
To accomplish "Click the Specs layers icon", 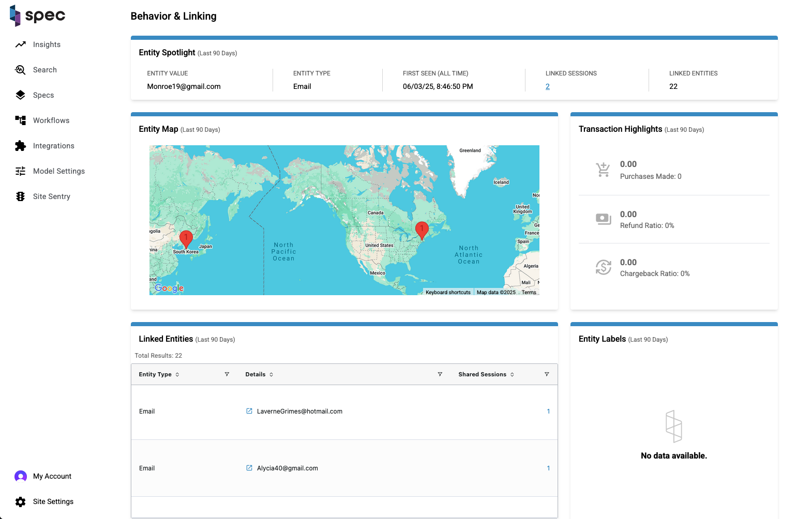I will (x=21, y=95).
